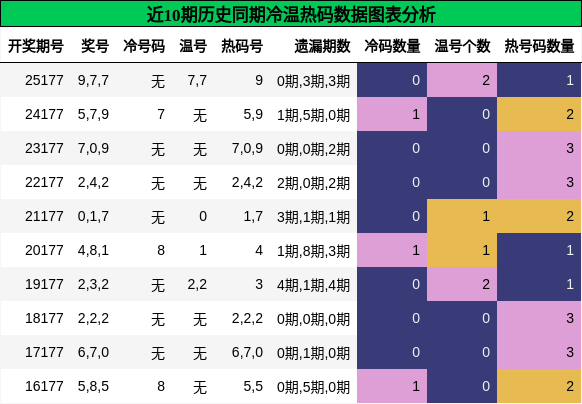
Task: Click pink hot count cell in row 18177
Action: 539,318
